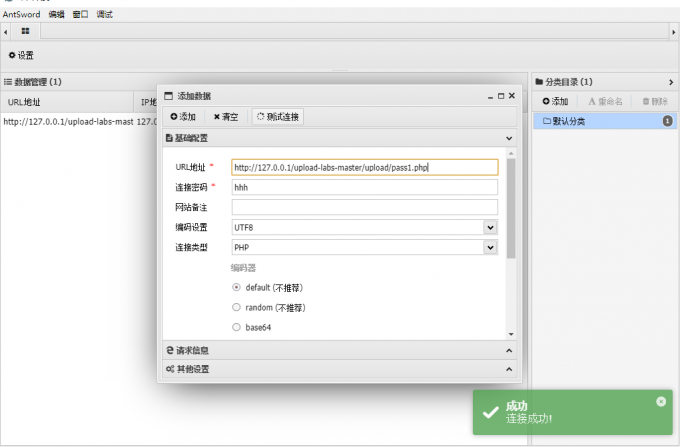The width and height of the screenshot is (680, 447).
Task: Click 删除 in the category panel
Action: coord(655,101)
